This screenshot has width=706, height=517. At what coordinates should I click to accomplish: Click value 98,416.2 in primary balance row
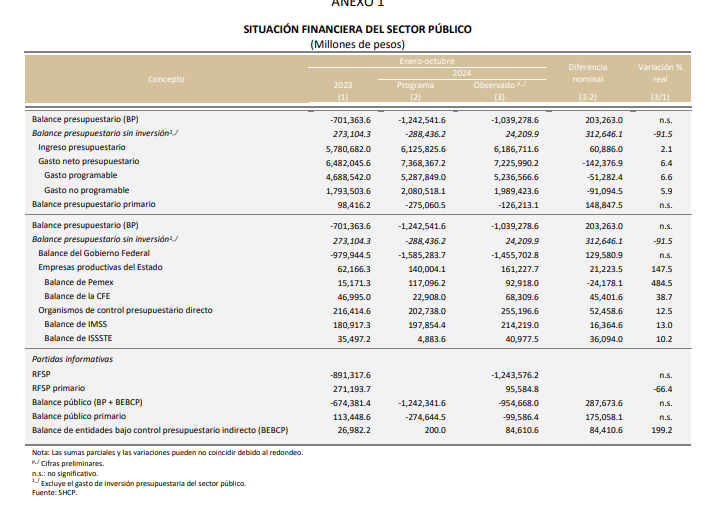click(x=353, y=205)
